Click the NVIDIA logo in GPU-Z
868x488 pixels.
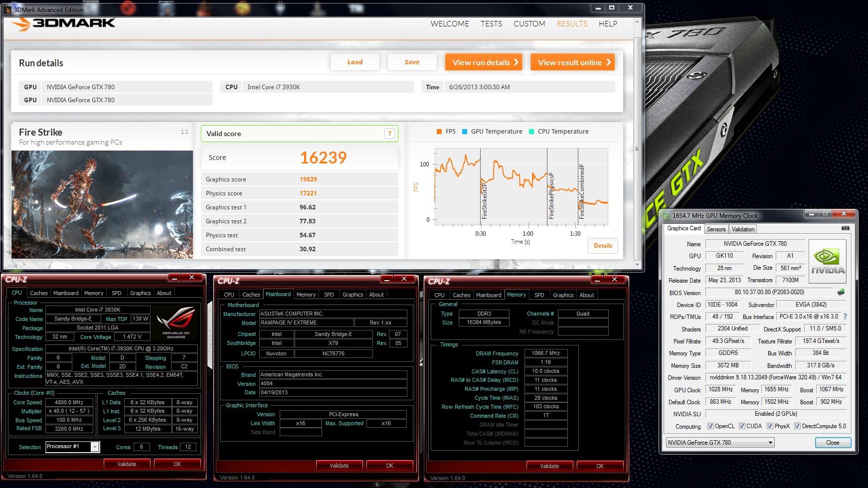click(828, 262)
